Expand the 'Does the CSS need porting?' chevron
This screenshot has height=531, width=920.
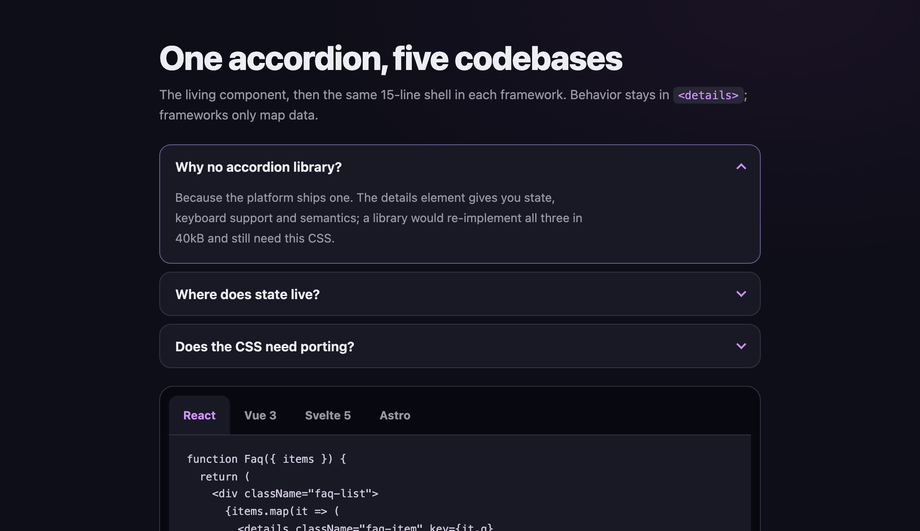[x=741, y=346]
